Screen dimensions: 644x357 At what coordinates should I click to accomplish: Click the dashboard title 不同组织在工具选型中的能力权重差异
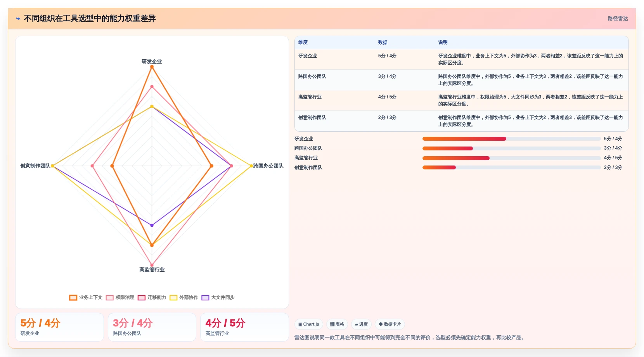90,19
